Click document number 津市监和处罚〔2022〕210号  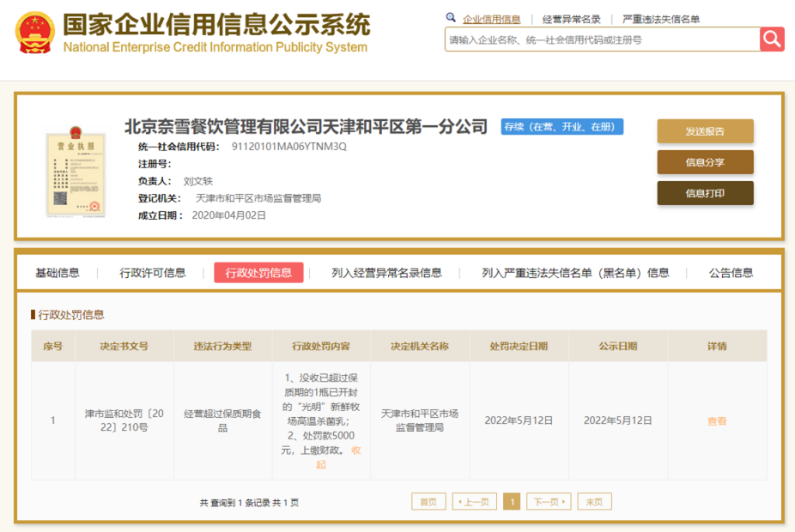(x=124, y=420)
